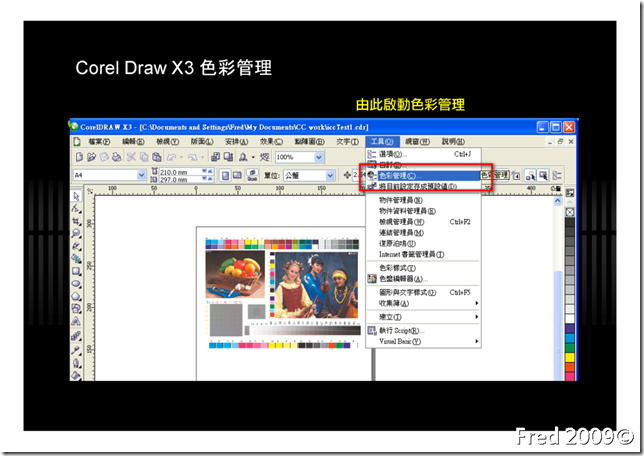Pick the yellow swatch in color palette
Image resolution: width=644 pixels, height=456 pixels.
pyautogui.click(x=570, y=357)
